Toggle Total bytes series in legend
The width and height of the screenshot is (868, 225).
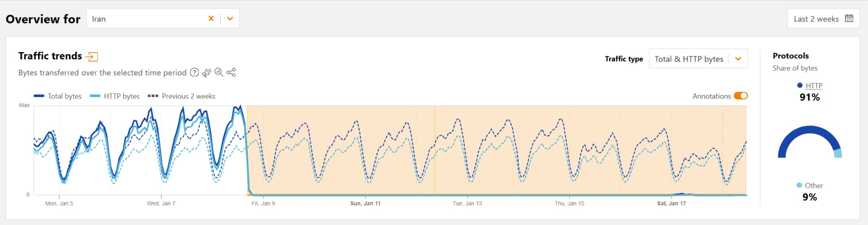[58, 96]
